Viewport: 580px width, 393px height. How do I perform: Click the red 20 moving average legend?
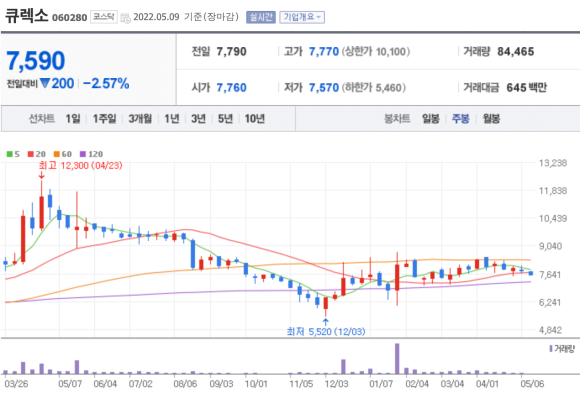tap(37, 154)
